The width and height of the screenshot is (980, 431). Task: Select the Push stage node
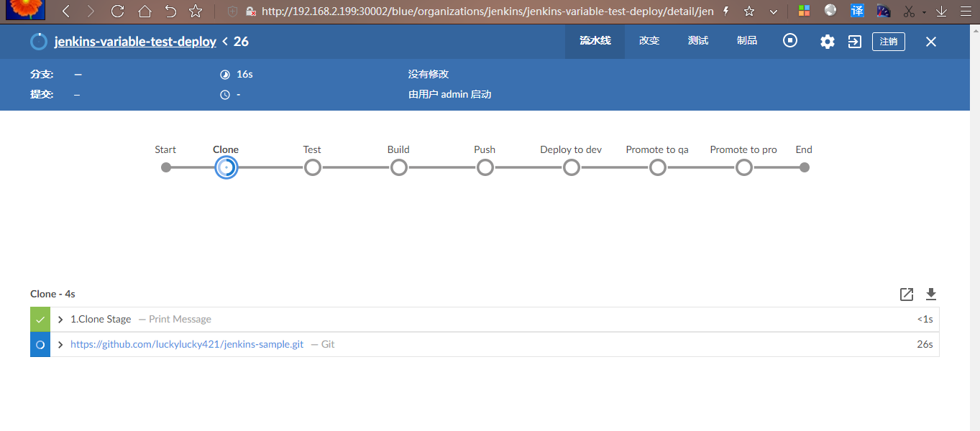click(x=485, y=167)
